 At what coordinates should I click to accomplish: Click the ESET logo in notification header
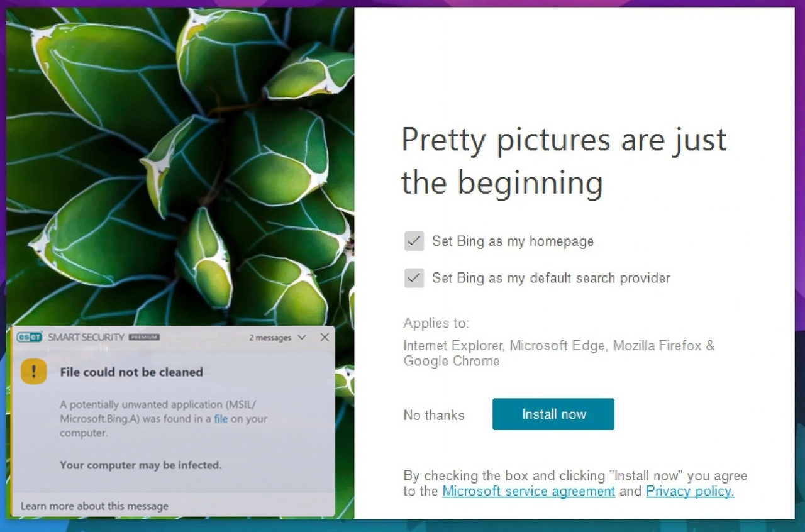click(x=30, y=337)
